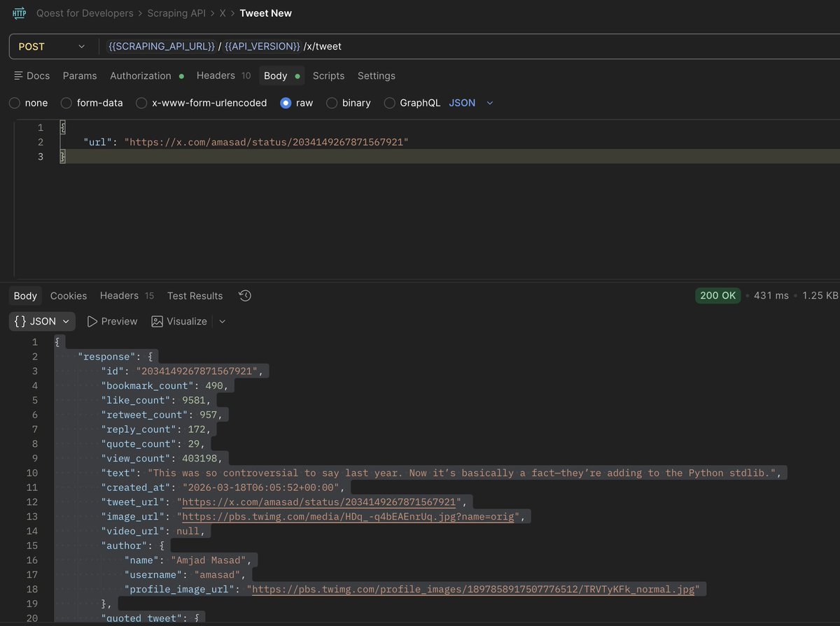Image resolution: width=840 pixels, height=626 pixels.
Task: Click the "like_count": 9581 line
Action: pos(155,400)
